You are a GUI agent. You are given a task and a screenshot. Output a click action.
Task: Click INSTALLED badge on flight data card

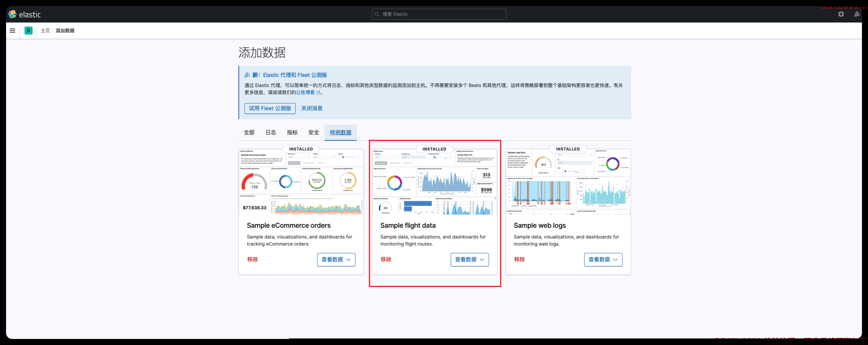coord(434,149)
